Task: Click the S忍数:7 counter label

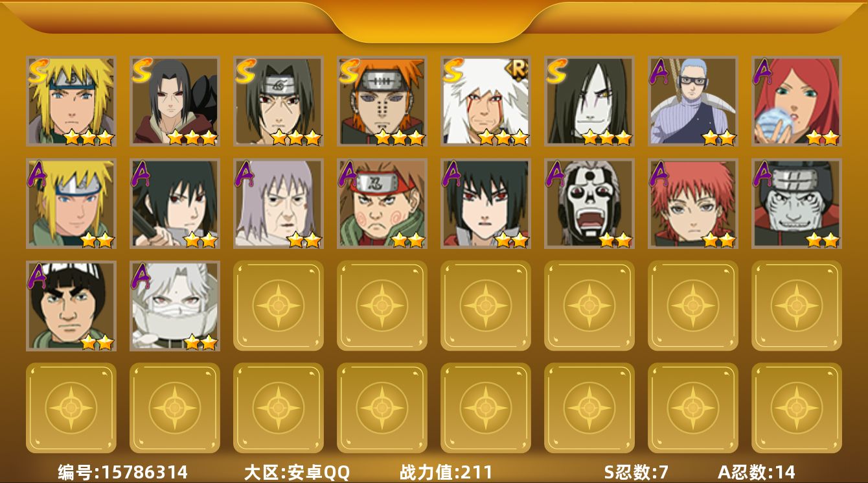Action: (636, 472)
